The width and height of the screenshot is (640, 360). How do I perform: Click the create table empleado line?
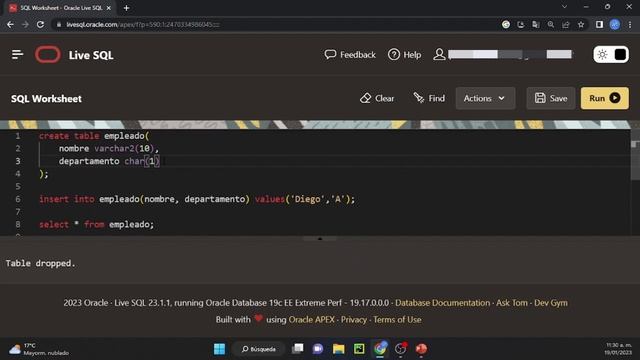[94, 136]
